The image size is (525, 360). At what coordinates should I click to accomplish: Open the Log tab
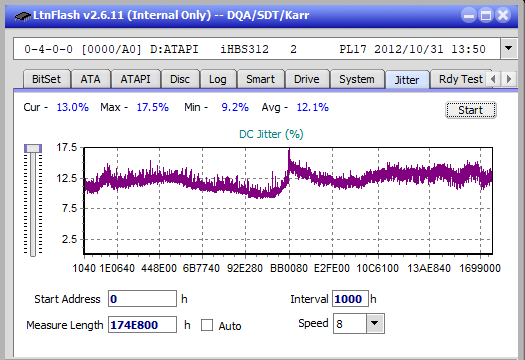218,79
